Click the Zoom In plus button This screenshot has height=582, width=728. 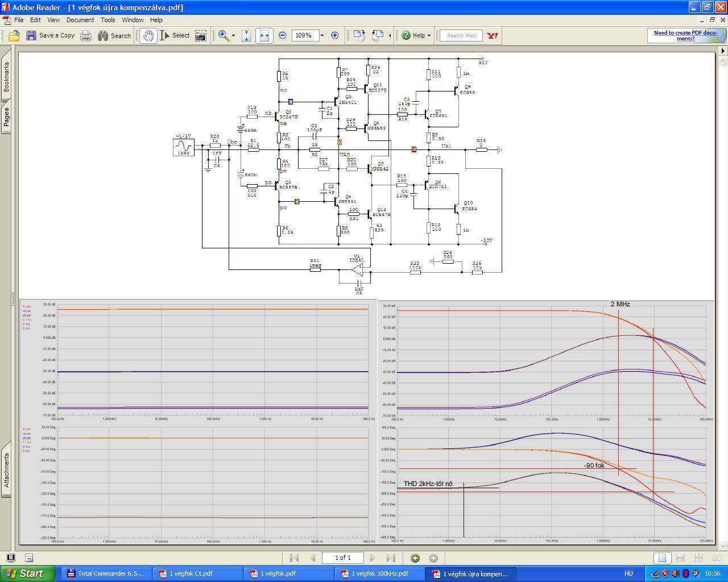335,36
